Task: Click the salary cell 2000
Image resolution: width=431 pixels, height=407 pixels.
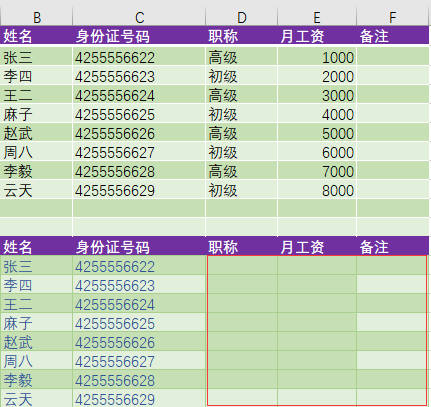Action: (317, 76)
